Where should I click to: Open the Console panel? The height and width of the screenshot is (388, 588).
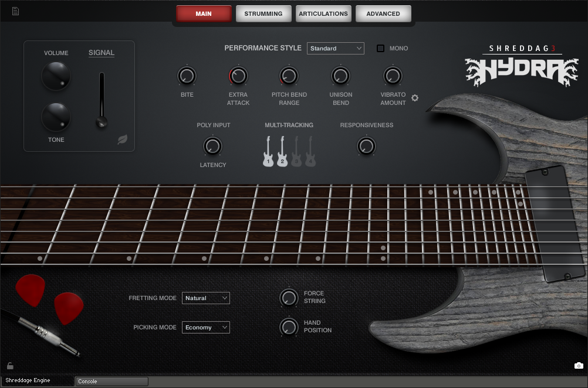point(111,381)
